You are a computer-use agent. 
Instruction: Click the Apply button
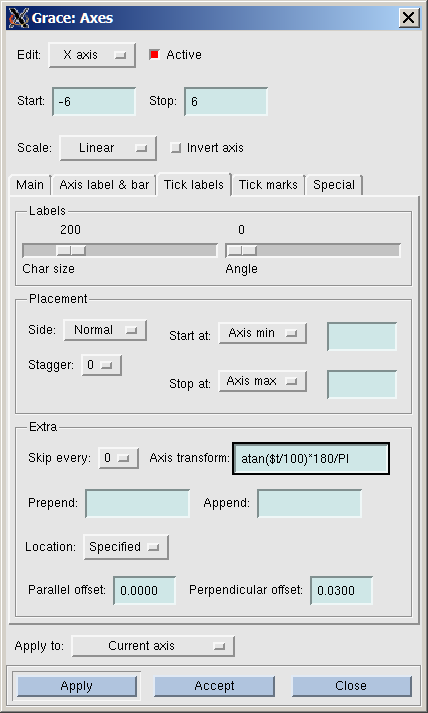[77, 686]
